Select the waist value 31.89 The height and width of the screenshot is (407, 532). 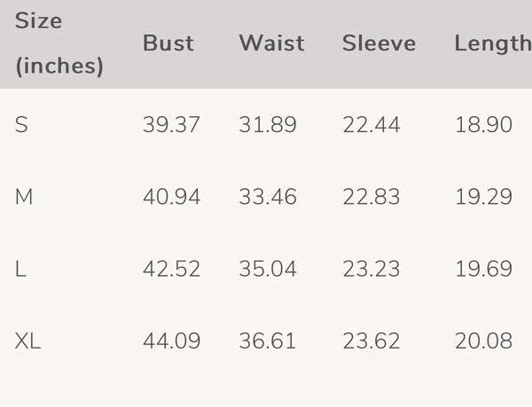click(267, 125)
